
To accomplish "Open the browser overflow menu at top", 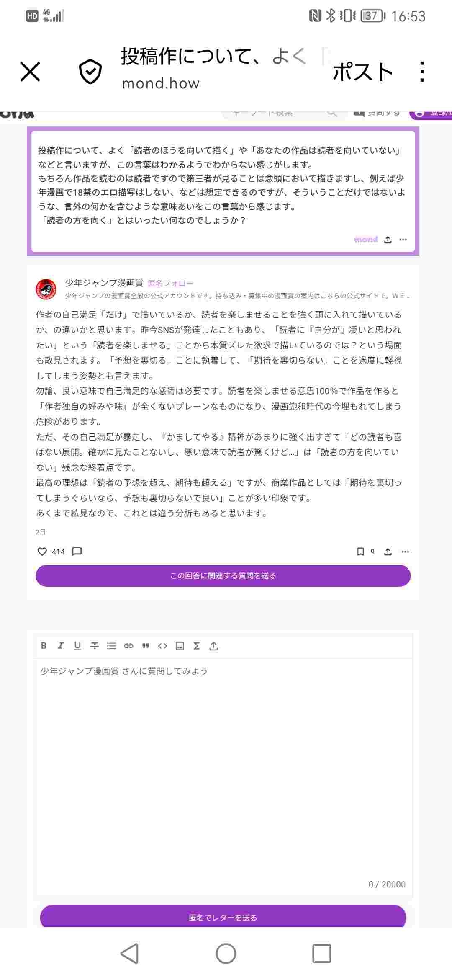I will click(422, 72).
